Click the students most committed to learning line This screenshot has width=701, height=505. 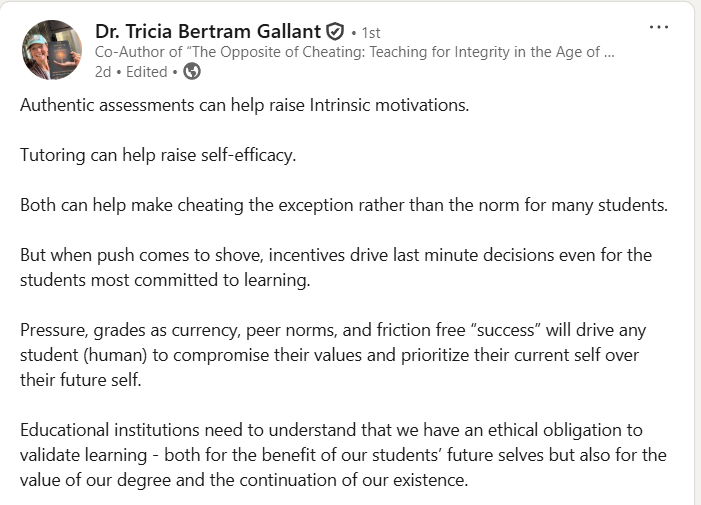[x=165, y=280]
